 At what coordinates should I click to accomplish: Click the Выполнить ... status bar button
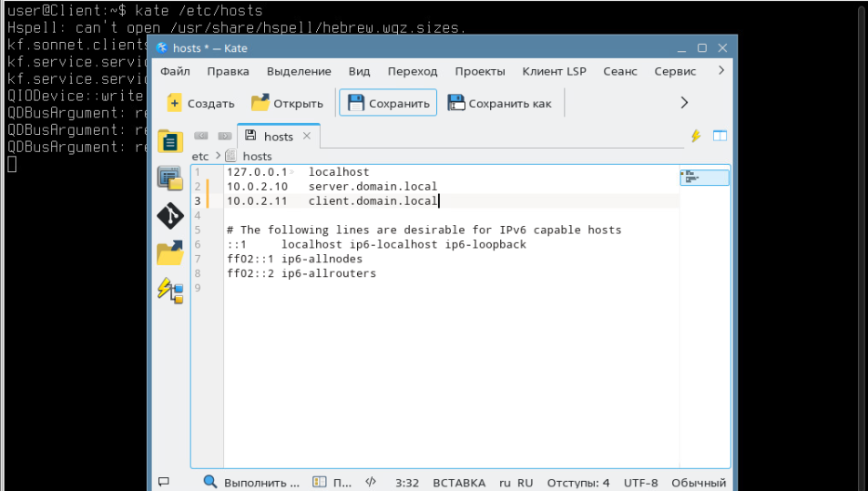(x=250, y=482)
